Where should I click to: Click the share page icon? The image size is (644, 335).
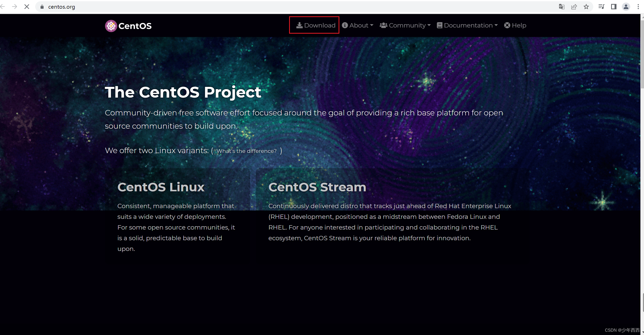pos(574,7)
